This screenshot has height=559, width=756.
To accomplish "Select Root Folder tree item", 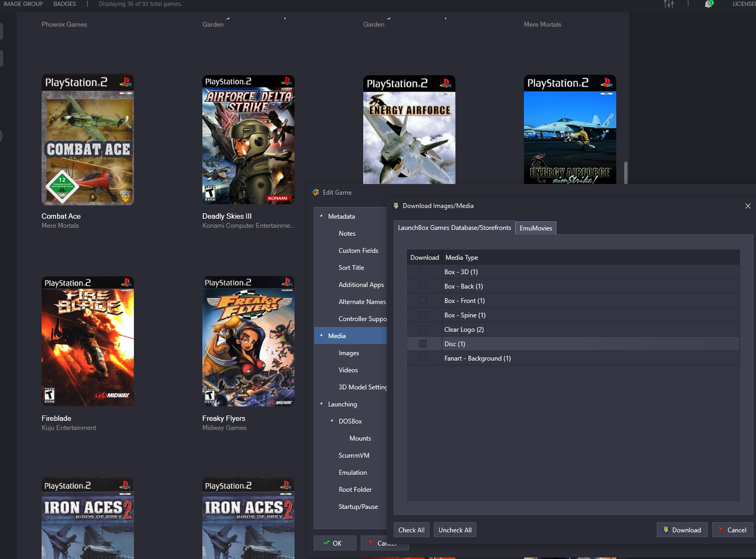I will 355,490.
